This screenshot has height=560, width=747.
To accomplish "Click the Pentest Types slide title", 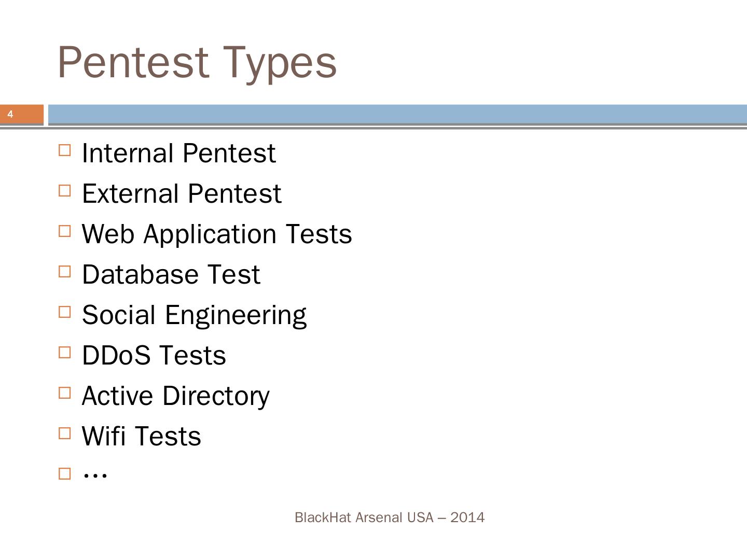I will [x=197, y=62].
